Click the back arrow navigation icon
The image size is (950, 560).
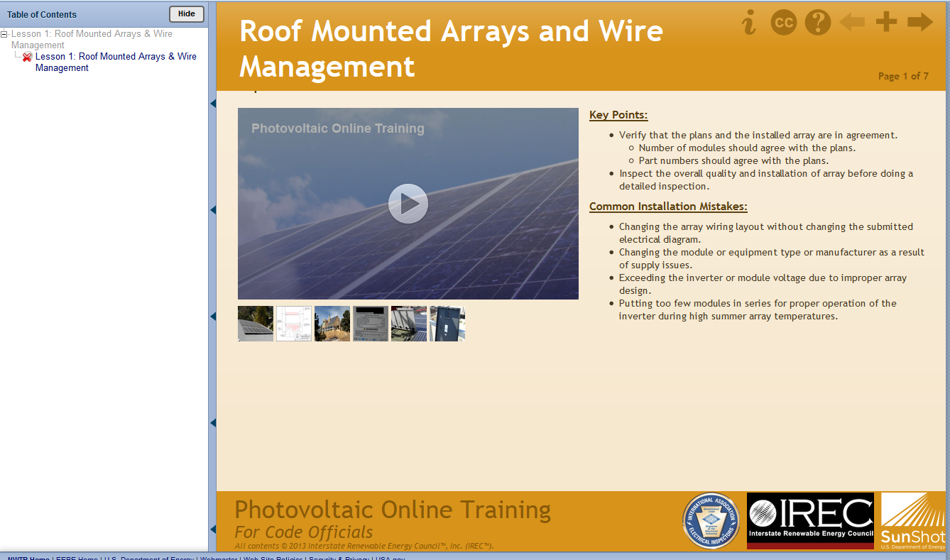pyautogui.click(x=851, y=21)
